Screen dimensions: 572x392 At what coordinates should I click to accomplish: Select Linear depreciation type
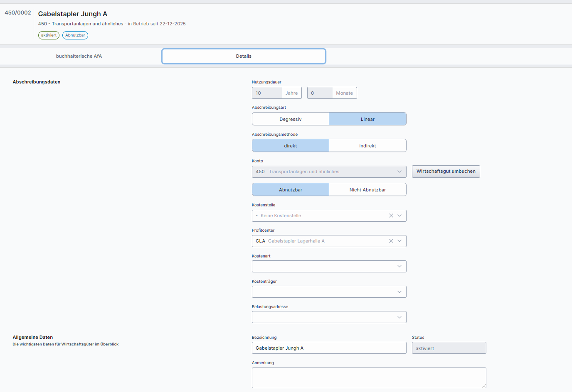tap(367, 119)
